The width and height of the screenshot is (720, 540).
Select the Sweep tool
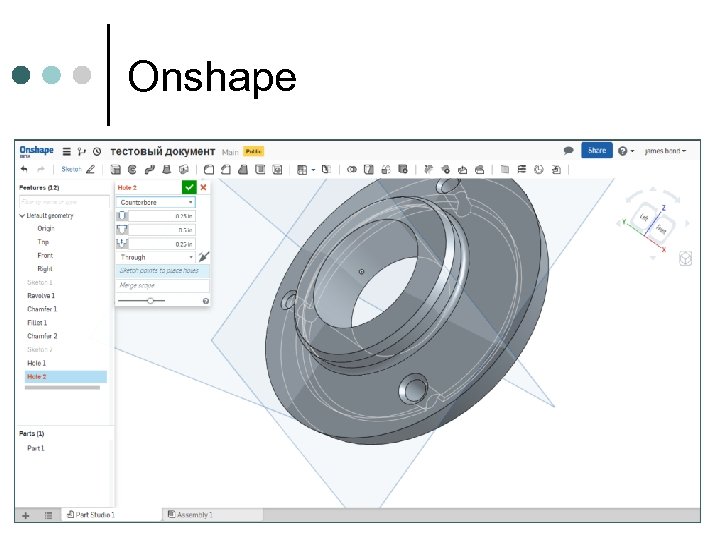pyautogui.click(x=150, y=170)
